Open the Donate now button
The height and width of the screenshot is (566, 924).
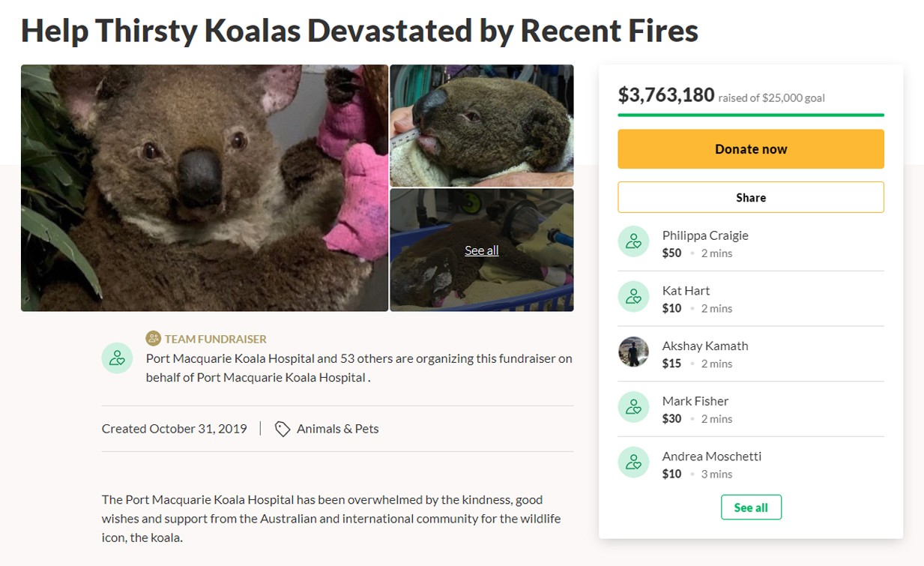pyautogui.click(x=750, y=148)
